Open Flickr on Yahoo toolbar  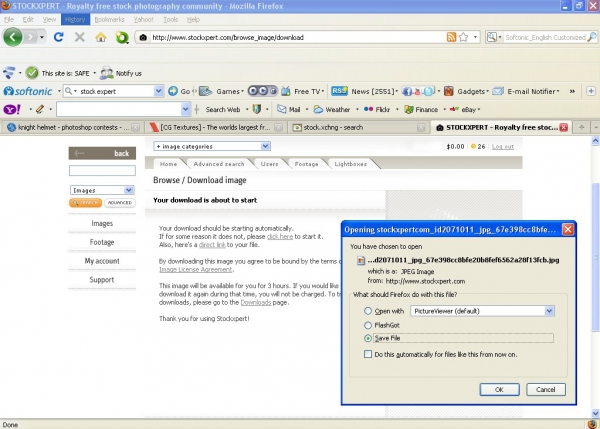tap(377, 109)
